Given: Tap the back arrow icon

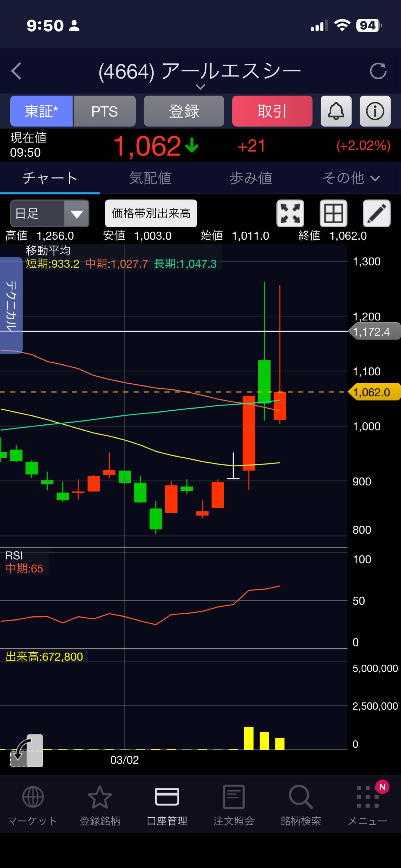Looking at the screenshot, I should pos(16,71).
